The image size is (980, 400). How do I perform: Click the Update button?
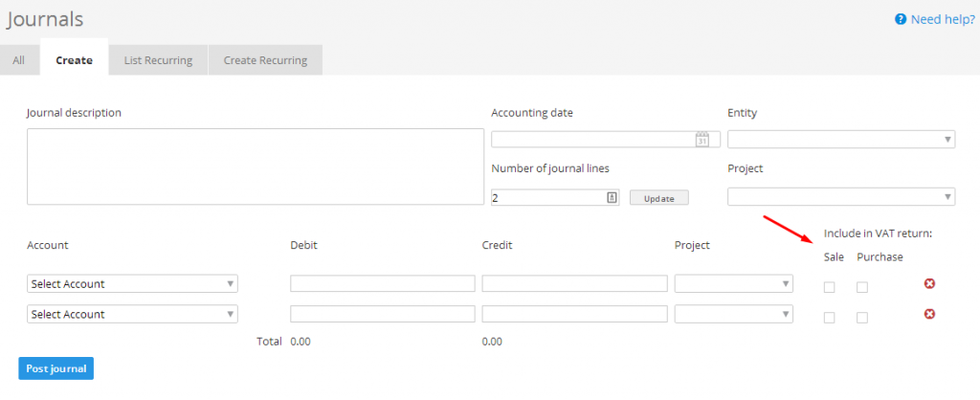pyautogui.click(x=658, y=198)
